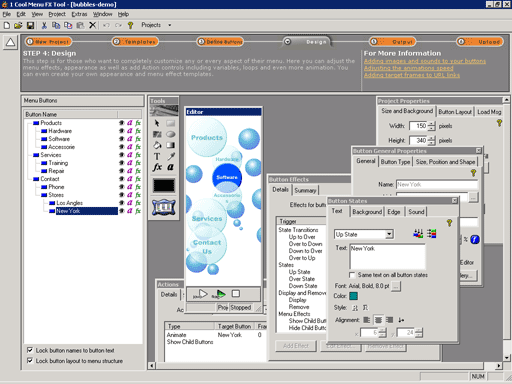Select the eyedropper tool

[x=171, y=156]
